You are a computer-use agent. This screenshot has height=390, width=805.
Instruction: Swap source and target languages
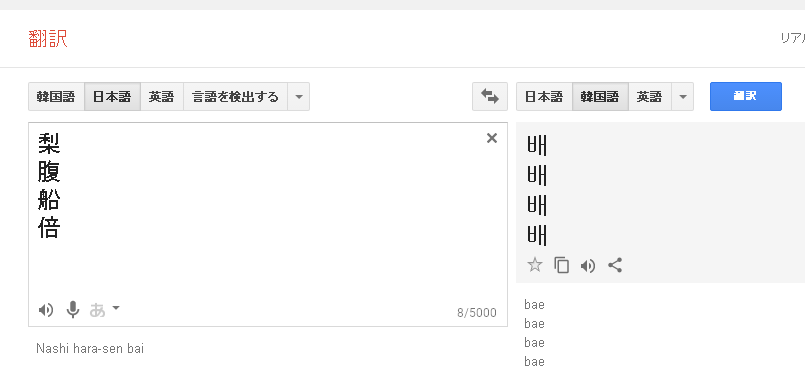tap(490, 96)
